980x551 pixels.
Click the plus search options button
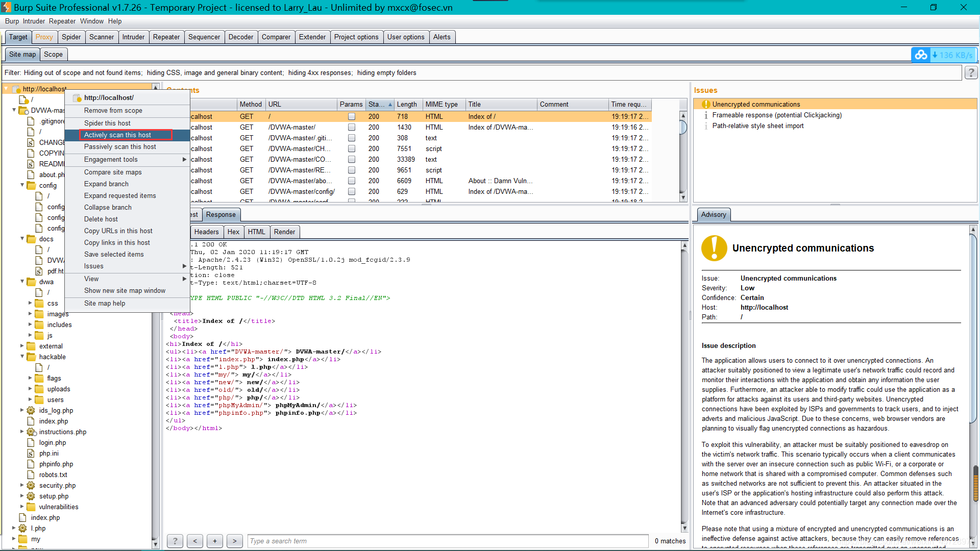[215, 541]
